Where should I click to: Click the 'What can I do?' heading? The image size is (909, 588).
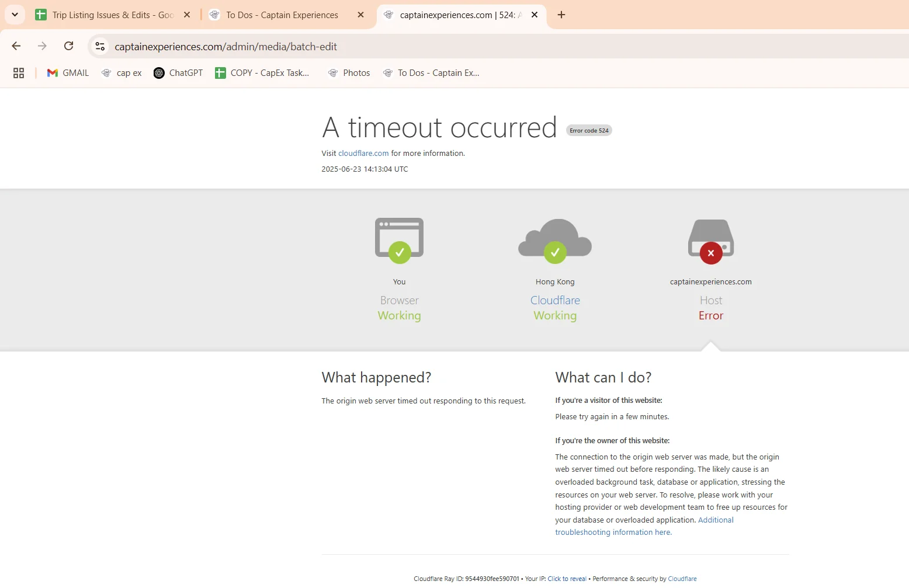pyautogui.click(x=603, y=378)
